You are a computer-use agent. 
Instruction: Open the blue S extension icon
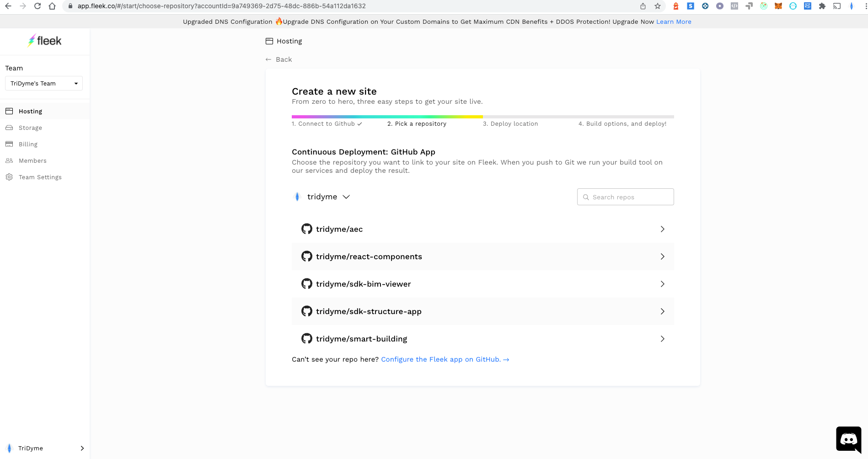pos(691,6)
